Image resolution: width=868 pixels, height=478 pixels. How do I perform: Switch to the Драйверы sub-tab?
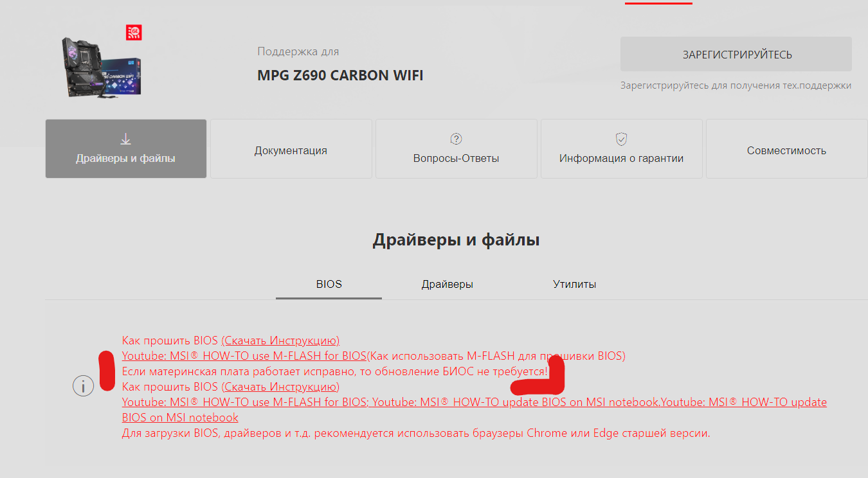tap(448, 284)
